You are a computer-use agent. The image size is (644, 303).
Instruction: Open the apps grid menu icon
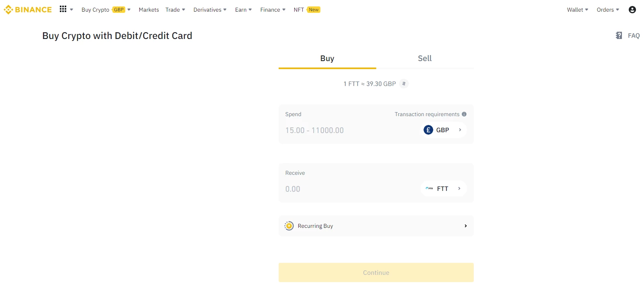coord(63,9)
